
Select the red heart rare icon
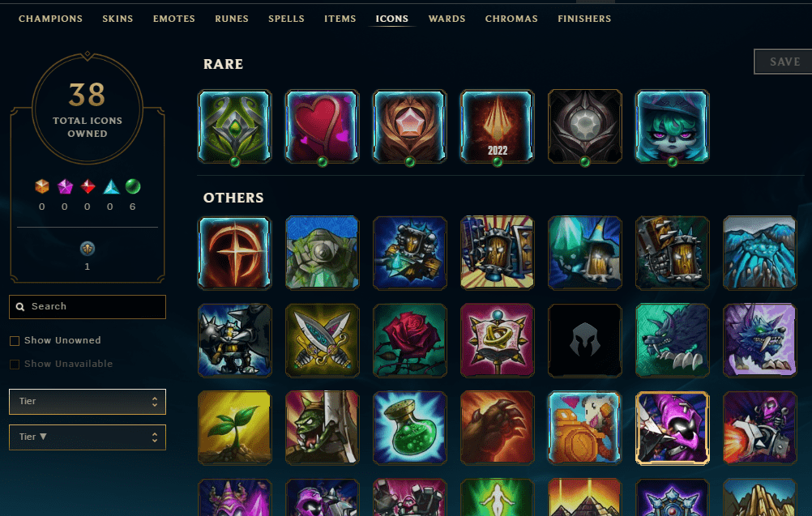[x=322, y=126]
